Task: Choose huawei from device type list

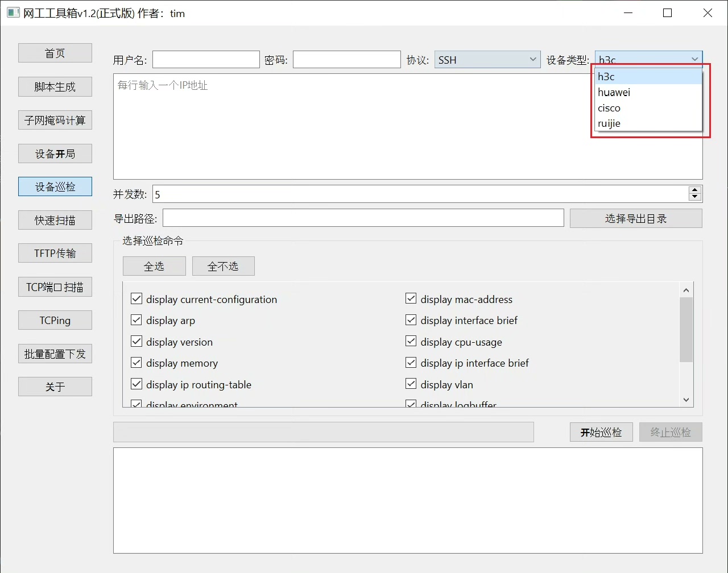Action: (648, 92)
